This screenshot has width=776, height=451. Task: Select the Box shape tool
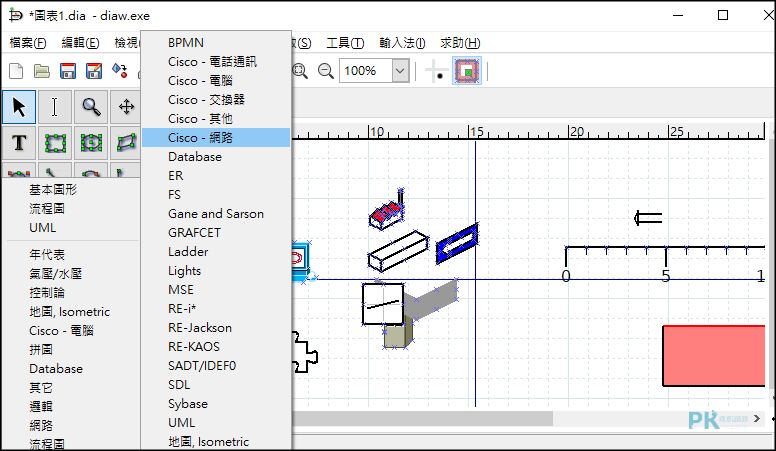click(55, 143)
